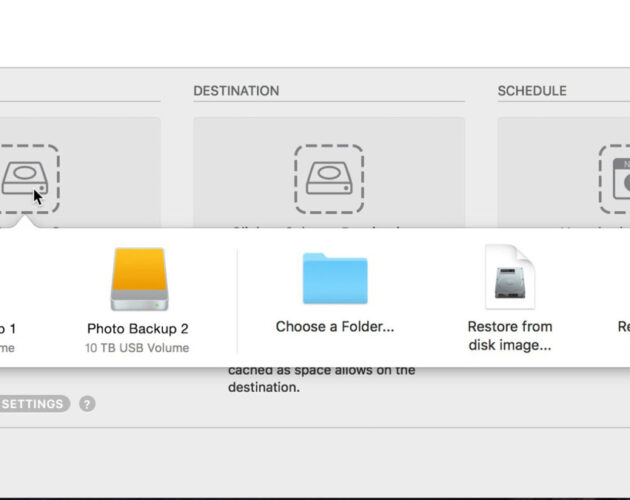630x500 pixels.
Task: Click the '10 TB USB Volume' subtitle
Action: (137, 348)
